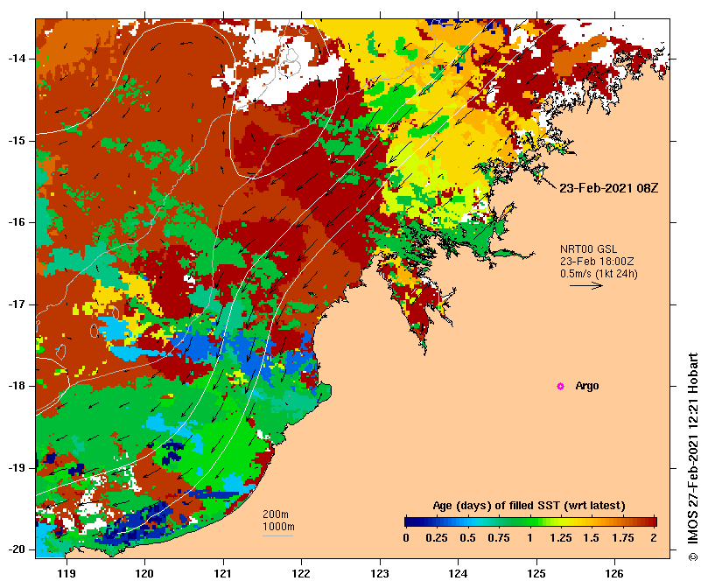Click the longitude axis label '119'
Screen dimensions: 708x588
coord(67,574)
